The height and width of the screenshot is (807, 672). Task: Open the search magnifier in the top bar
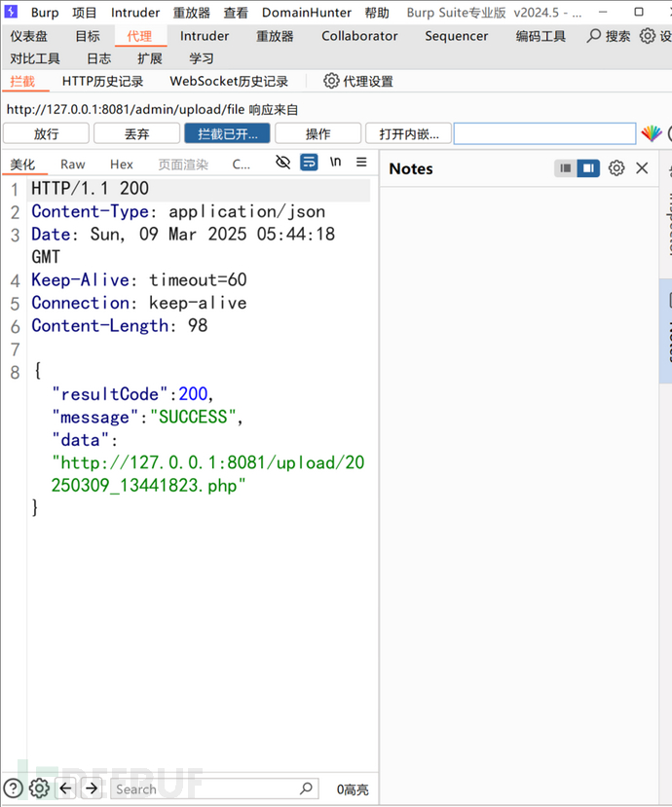594,36
